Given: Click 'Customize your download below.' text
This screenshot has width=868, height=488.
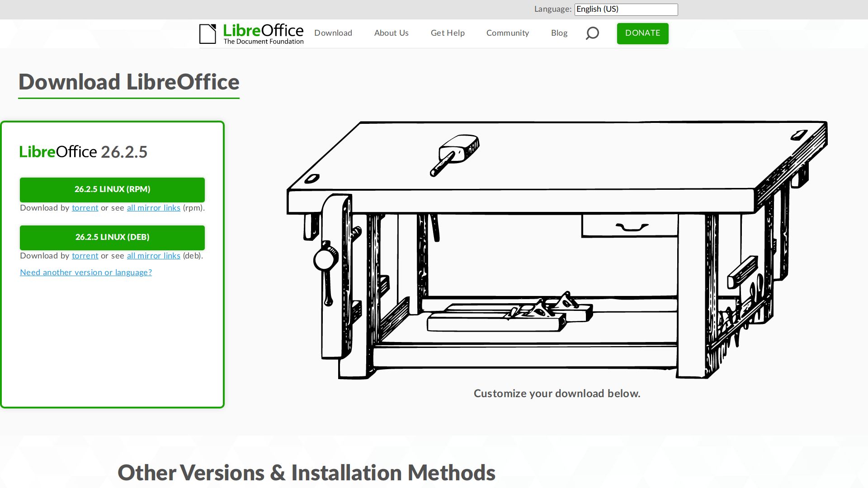Looking at the screenshot, I should point(557,394).
